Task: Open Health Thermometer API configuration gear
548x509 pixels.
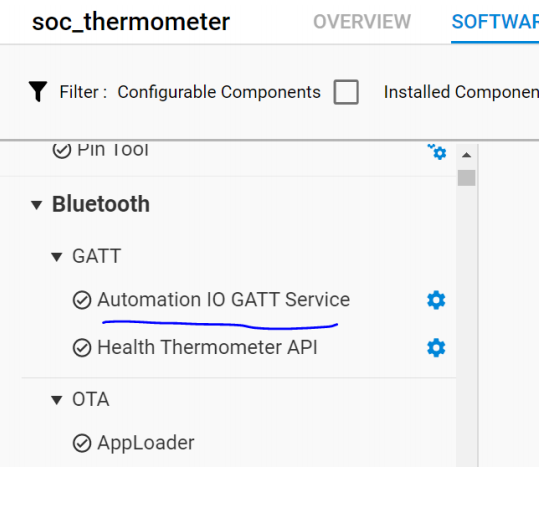Action: click(436, 347)
